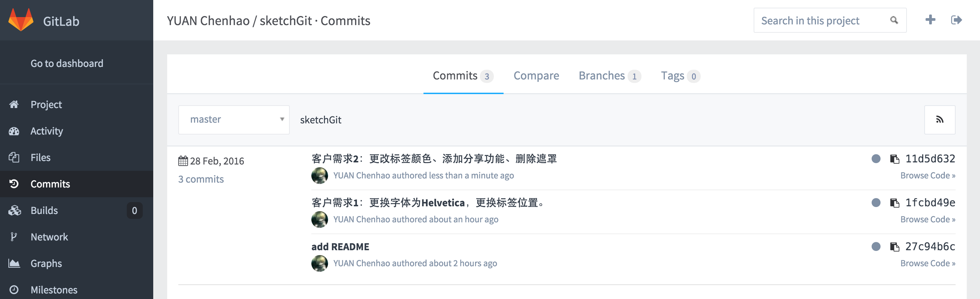Click the calendar icon beside 28 Feb, 2016
This screenshot has width=980, height=299.
click(183, 161)
